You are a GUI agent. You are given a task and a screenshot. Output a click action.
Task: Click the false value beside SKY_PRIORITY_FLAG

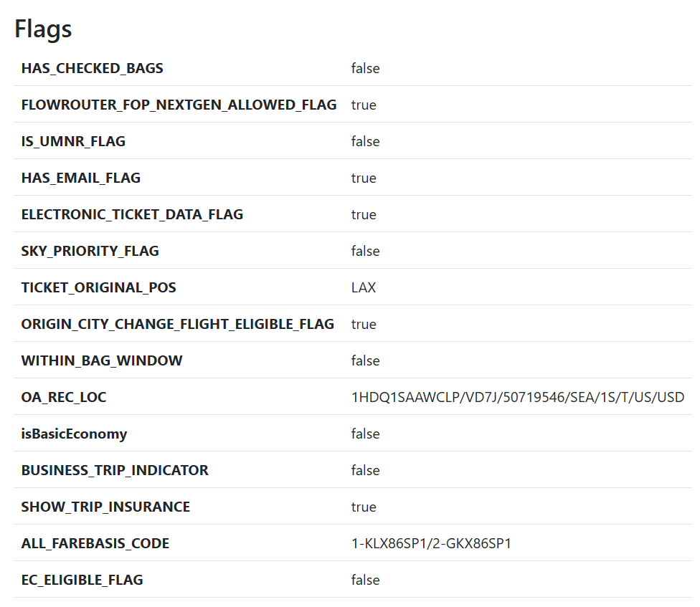point(365,252)
